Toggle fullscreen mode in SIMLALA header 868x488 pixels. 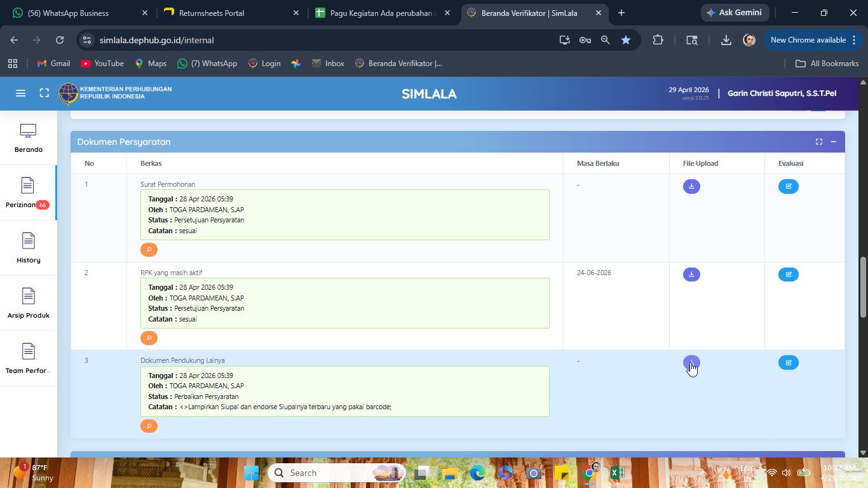point(44,93)
